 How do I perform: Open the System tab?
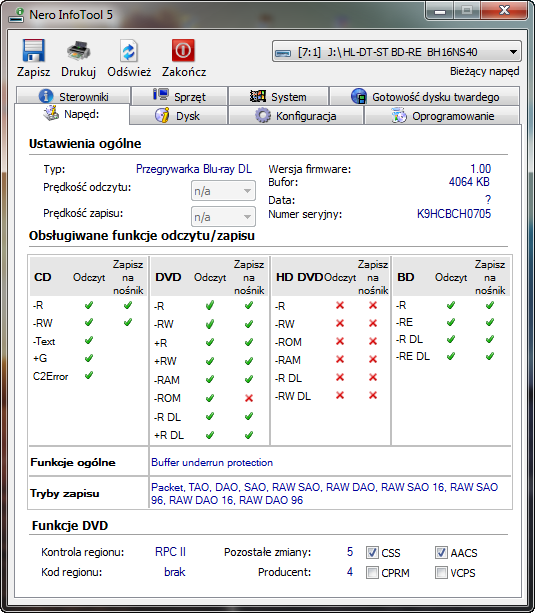pyautogui.click(x=278, y=96)
